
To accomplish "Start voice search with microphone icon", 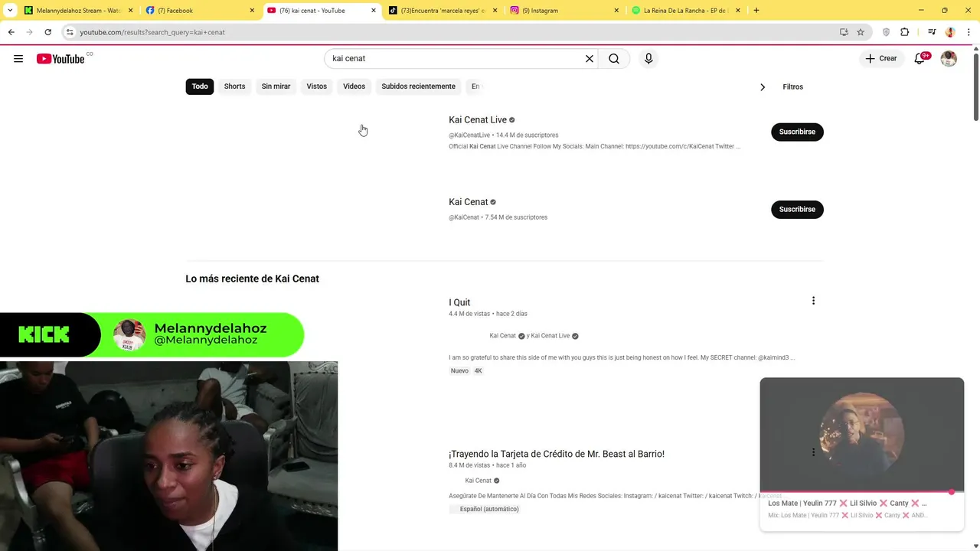I will pos(648,59).
